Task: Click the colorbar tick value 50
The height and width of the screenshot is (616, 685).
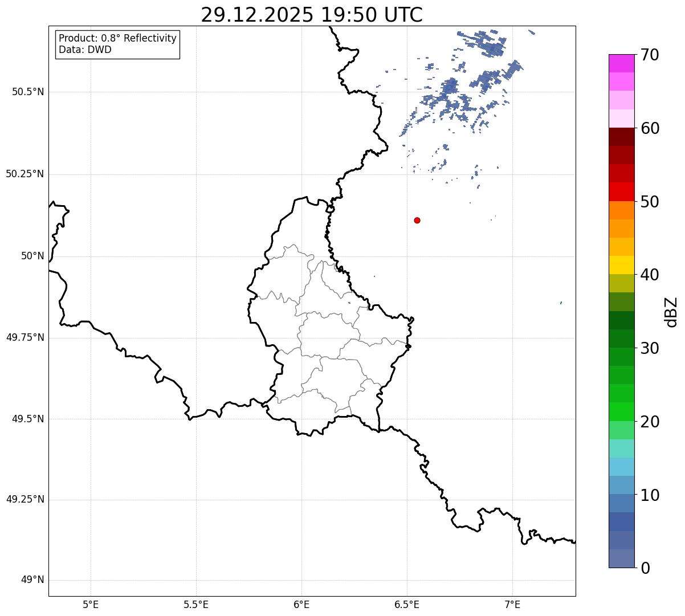Action: (x=650, y=202)
